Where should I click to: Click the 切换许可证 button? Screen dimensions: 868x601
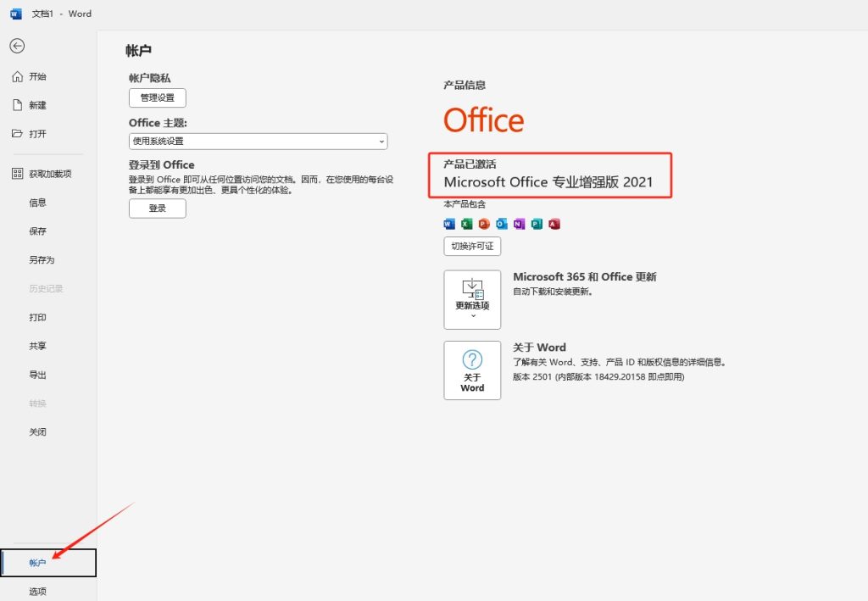472,247
